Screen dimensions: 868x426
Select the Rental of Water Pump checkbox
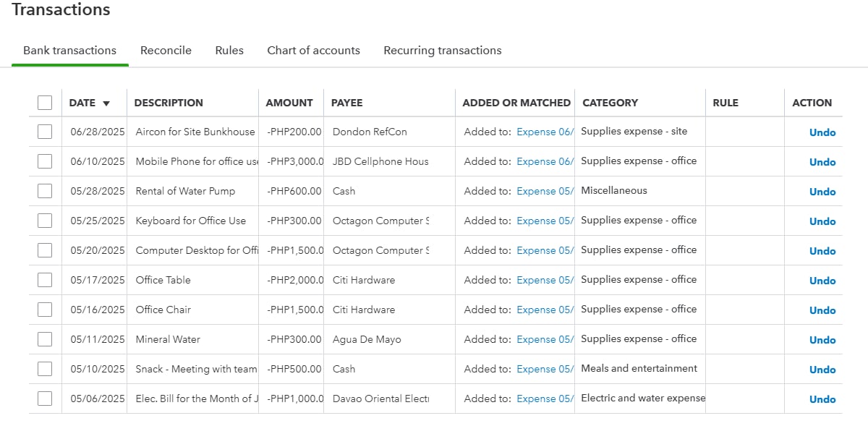[x=45, y=191]
